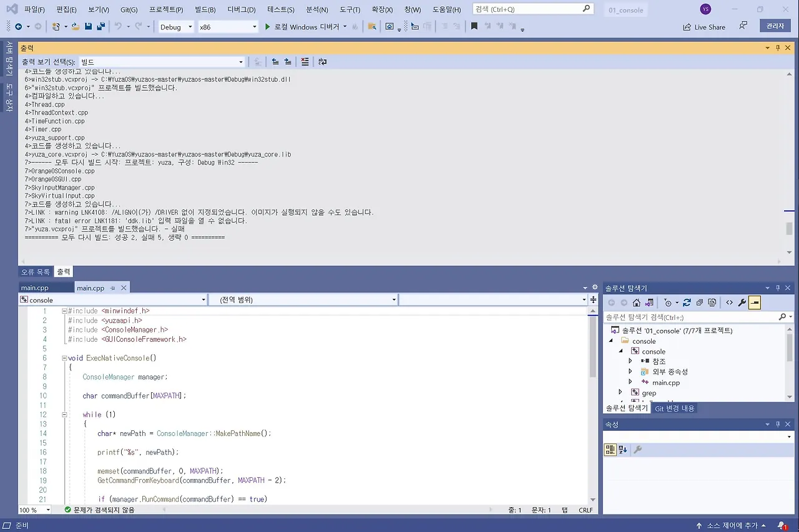
Task: Click the new project icon
Action: pos(56,27)
